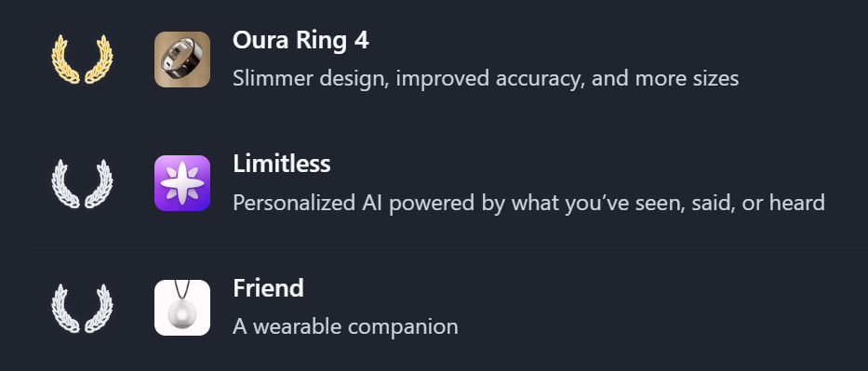Screen dimensions: 868x371
Task: Select the 'Personalized AI powered by' tagline
Action: pyautogui.click(x=528, y=203)
